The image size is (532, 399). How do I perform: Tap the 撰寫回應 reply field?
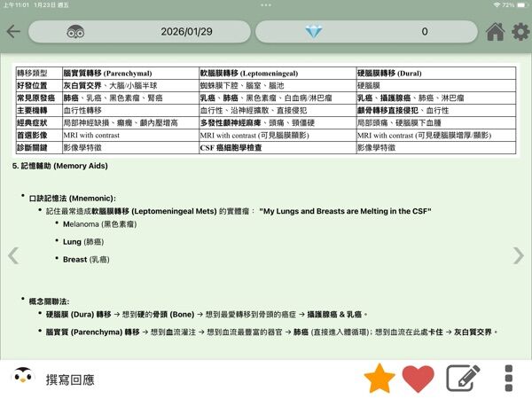71,379
